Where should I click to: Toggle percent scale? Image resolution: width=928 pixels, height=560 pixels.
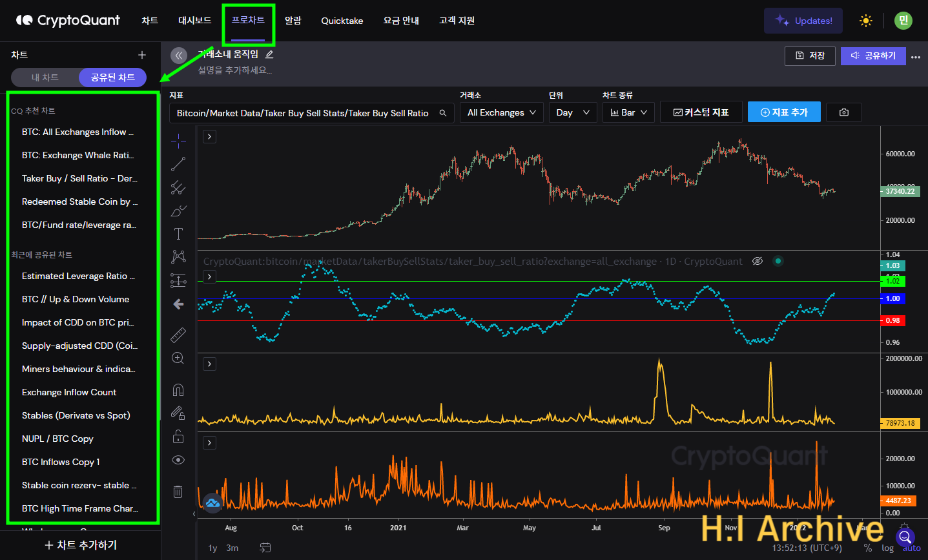pyautogui.click(x=868, y=548)
